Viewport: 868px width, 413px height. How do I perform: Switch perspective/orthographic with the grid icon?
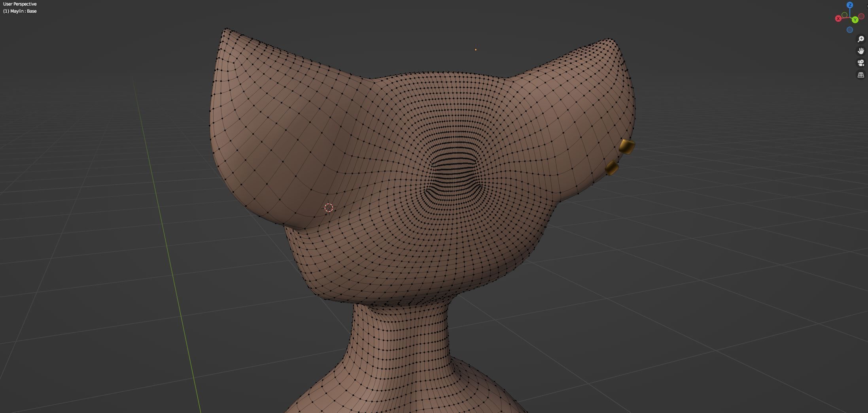point(860,75)
